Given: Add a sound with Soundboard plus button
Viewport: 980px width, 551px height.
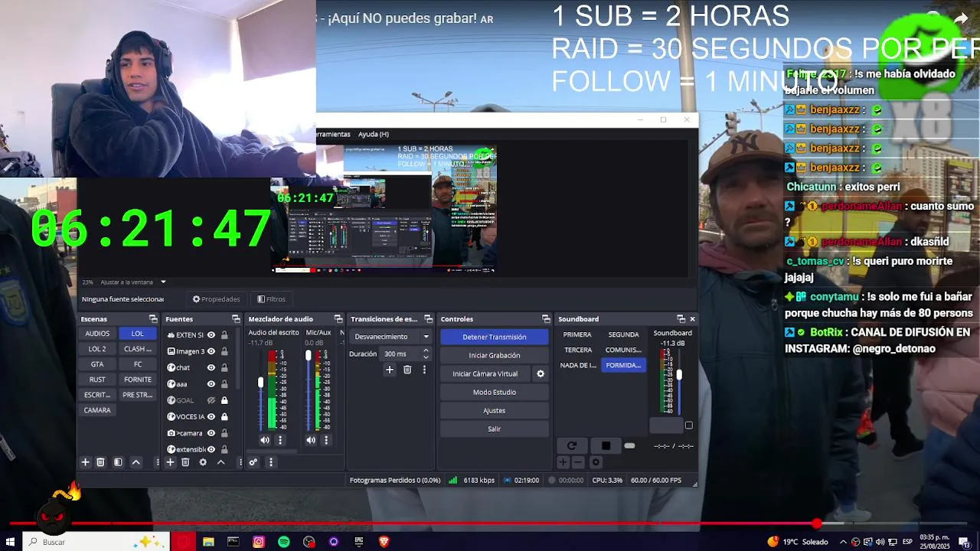Looking at the screenshot, I should pos(563,462).
